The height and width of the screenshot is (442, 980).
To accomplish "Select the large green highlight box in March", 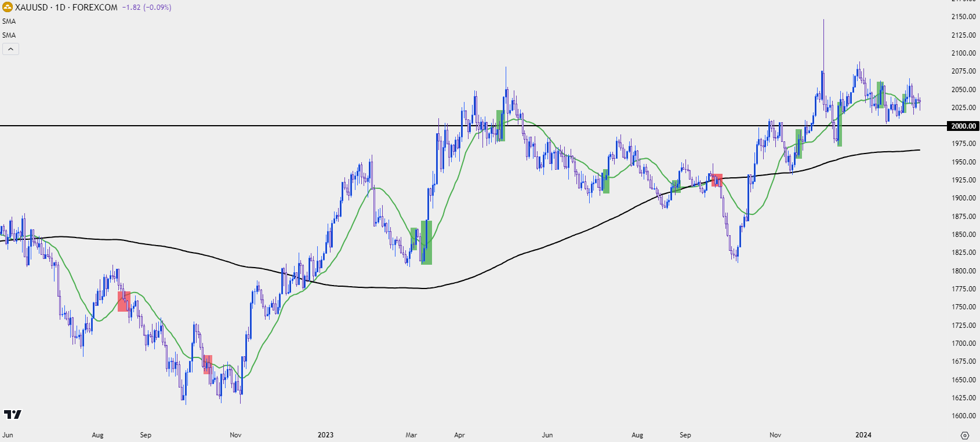I will click(x=426, y=242).
